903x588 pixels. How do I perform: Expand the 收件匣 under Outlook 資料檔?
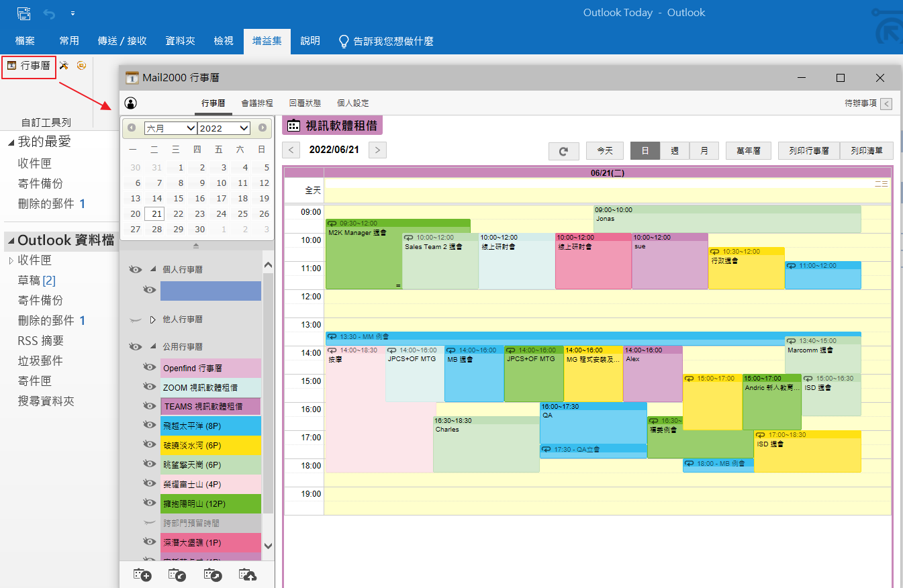11,260
